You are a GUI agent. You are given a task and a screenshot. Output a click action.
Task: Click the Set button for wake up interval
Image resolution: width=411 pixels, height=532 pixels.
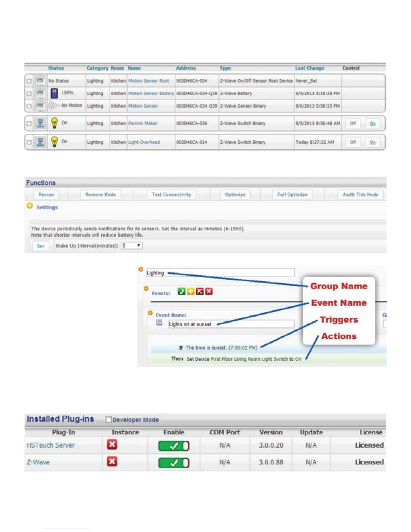[x=41, y=246]
